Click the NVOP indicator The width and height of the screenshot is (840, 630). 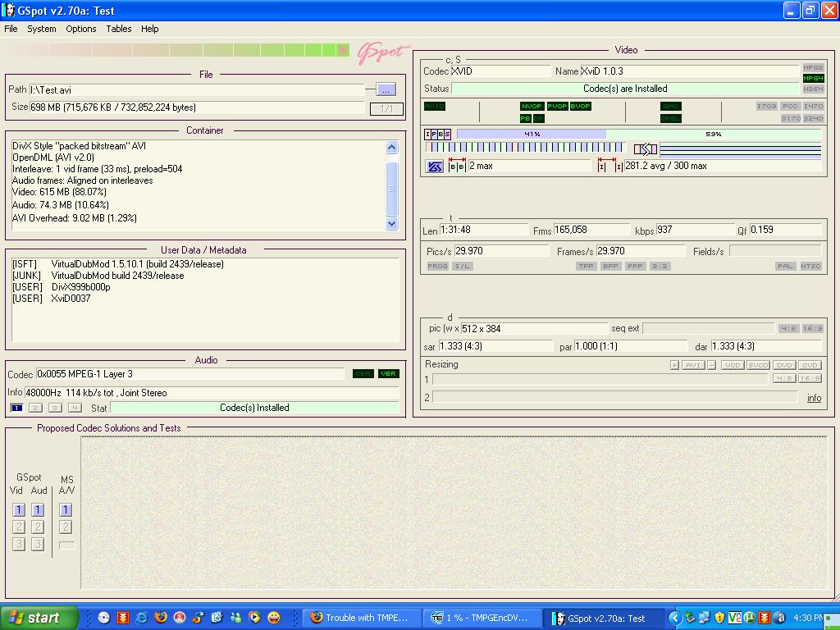(532, 106)
